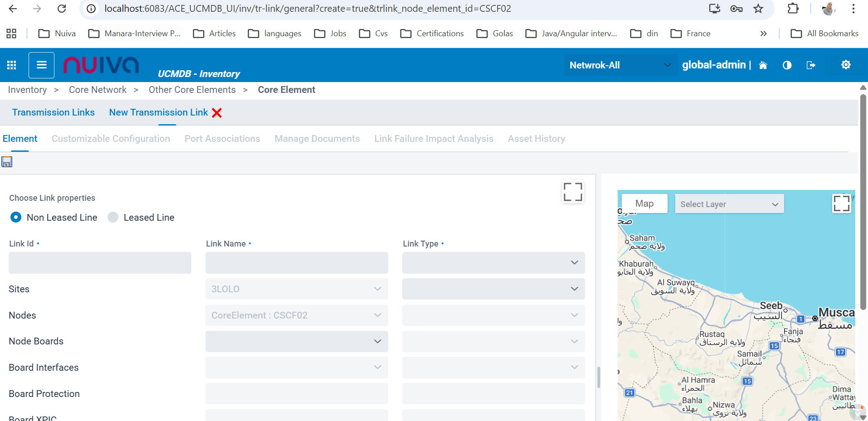The width and height of the screenshot is (868, 421).
Task: Expand the form panel to fullscreen
Action: (x=572, y=192)
